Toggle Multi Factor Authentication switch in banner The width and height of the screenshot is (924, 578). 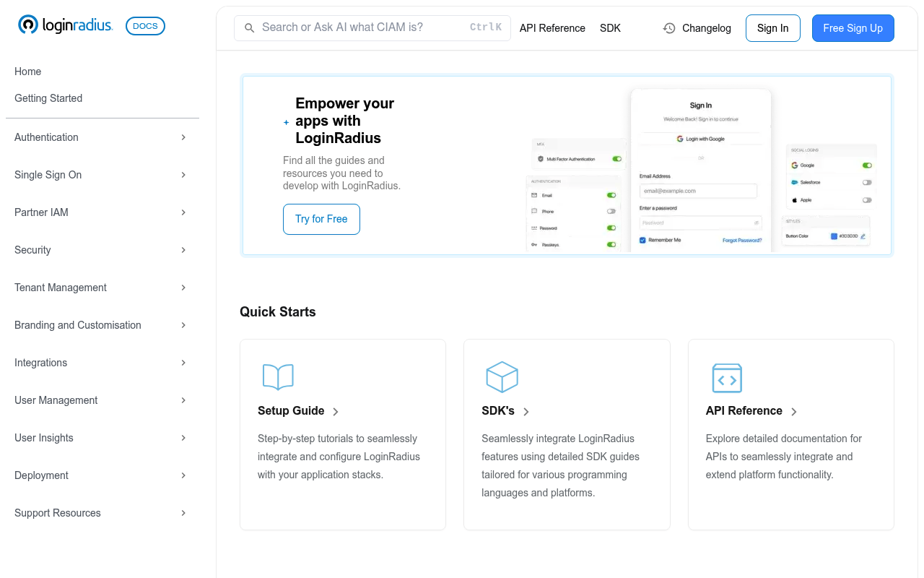click(616, 159)
